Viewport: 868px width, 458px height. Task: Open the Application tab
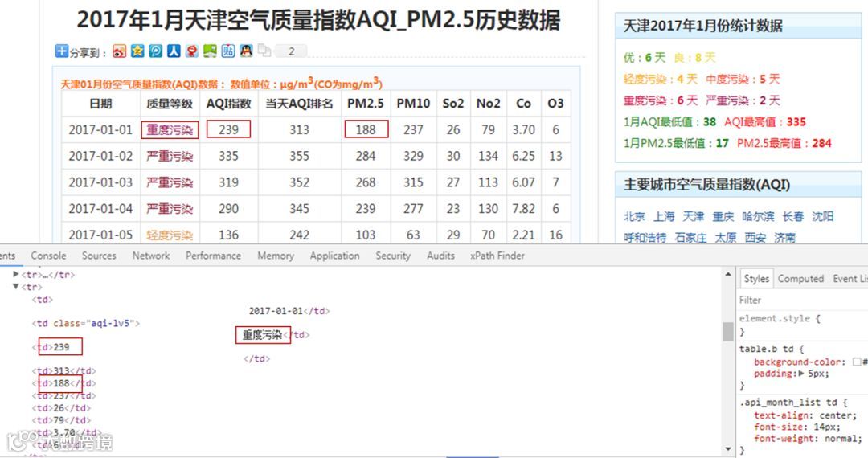click(x=334, y=256)
